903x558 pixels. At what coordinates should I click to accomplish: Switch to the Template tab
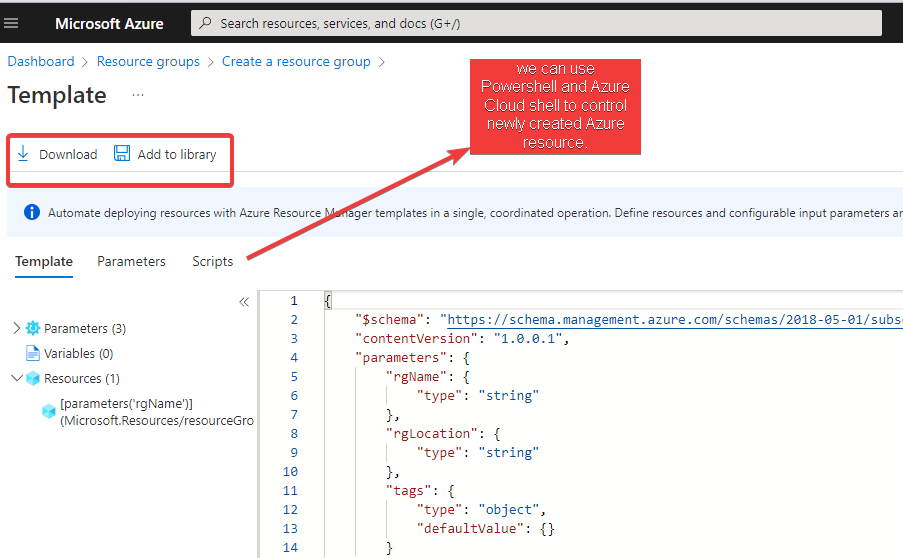44,261
